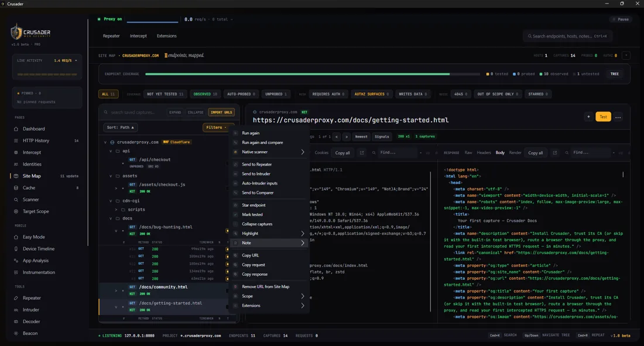Toggle the AUTO-PROBED filter chip
The image size is (644, 346).
pyautogui.click(x=241, y=94)
